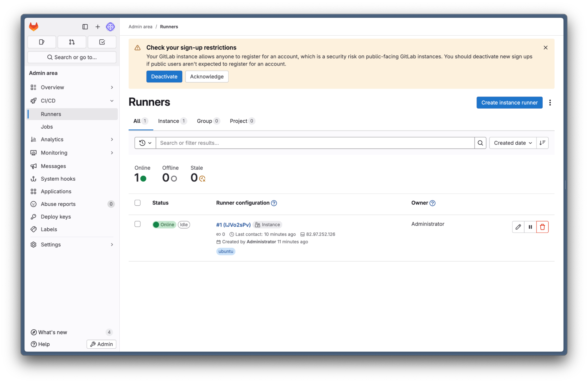Open the Messages page
The width and height of the screenshot is (588, 383).
pyautogui.click(x=72, y=166)
